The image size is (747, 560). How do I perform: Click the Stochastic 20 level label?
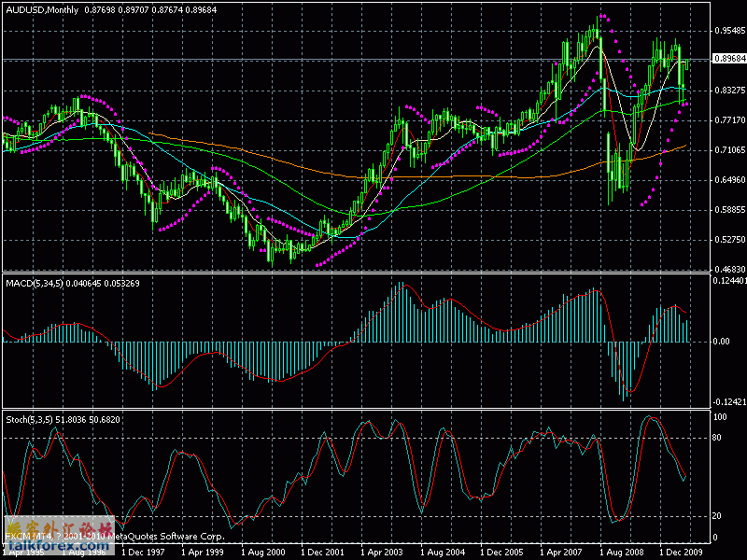tap(716, 516)
